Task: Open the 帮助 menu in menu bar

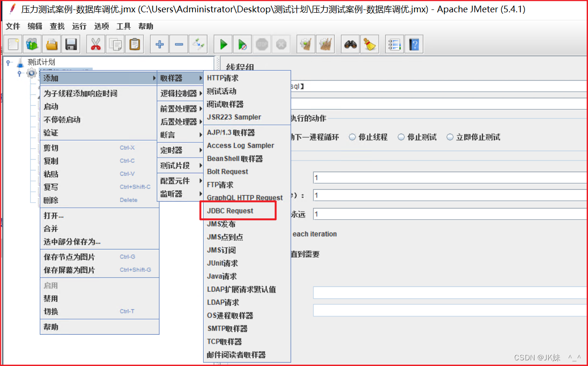Action: pyautogui.click(x=146, y=27)
